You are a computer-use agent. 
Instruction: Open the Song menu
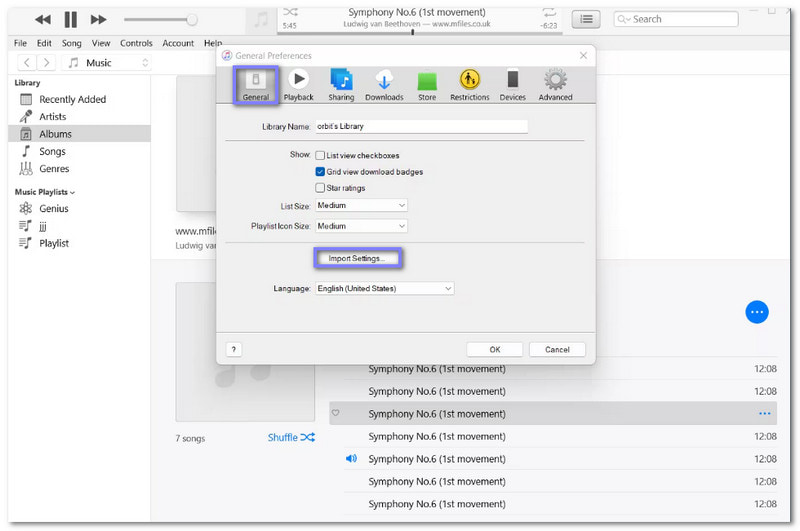pyautogui.click(x=71, y=43)
